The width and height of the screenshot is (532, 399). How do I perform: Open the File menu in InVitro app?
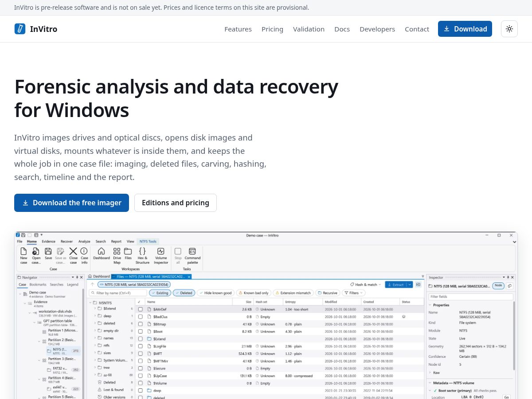click(x=20, y=242)
